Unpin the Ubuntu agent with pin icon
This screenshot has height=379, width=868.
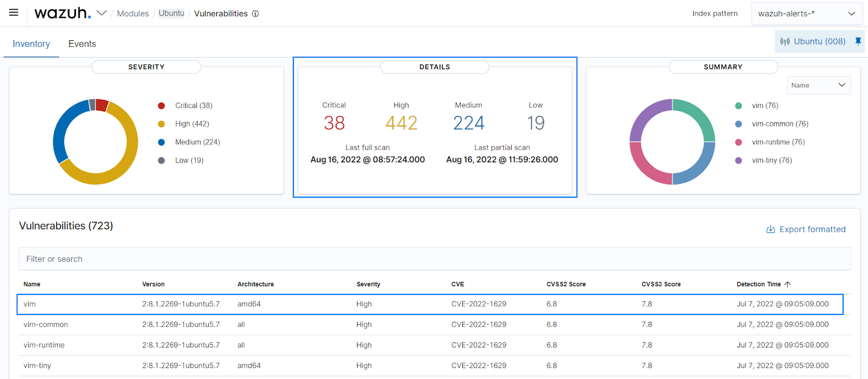(x=858, y=41)
